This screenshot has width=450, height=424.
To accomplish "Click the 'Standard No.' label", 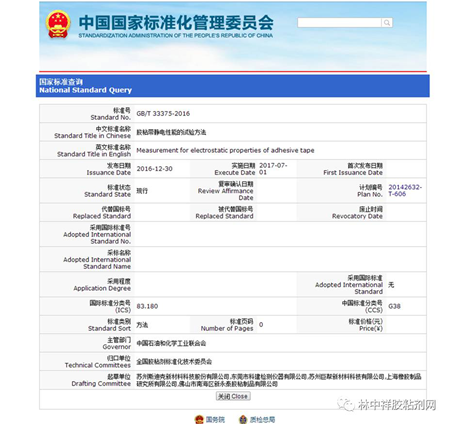I will point(111,117).
